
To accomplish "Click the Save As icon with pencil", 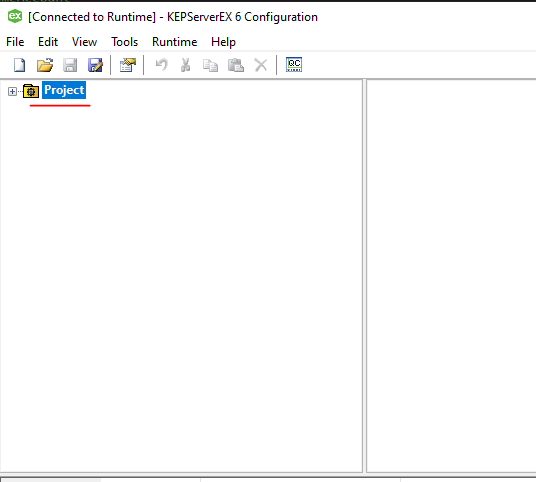I will point(95,65).
